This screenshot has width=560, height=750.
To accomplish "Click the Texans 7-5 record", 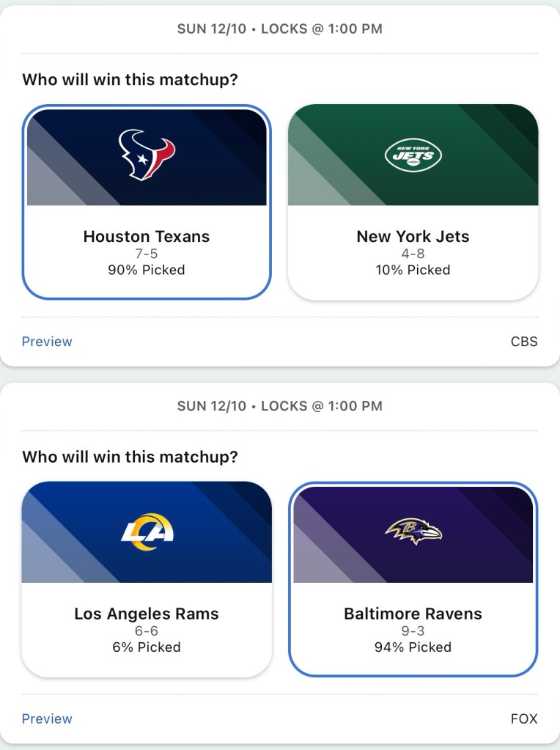I will (147, 254).
